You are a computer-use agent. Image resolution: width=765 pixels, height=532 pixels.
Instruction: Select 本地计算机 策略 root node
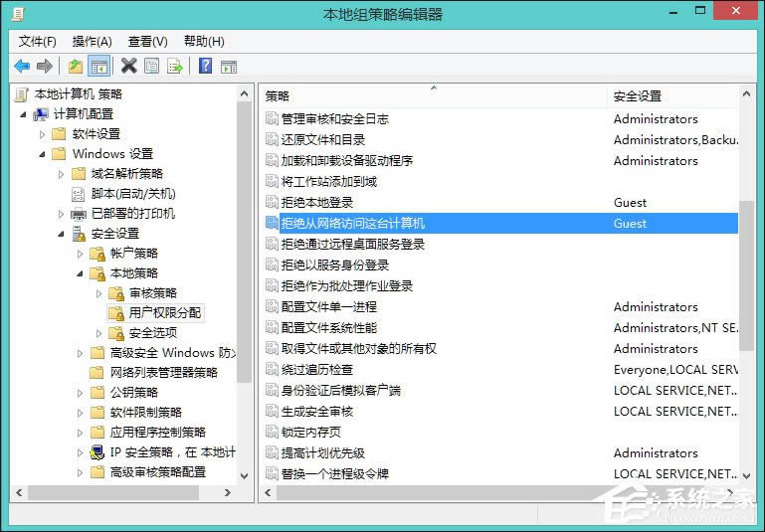click(x=79, y=94)
